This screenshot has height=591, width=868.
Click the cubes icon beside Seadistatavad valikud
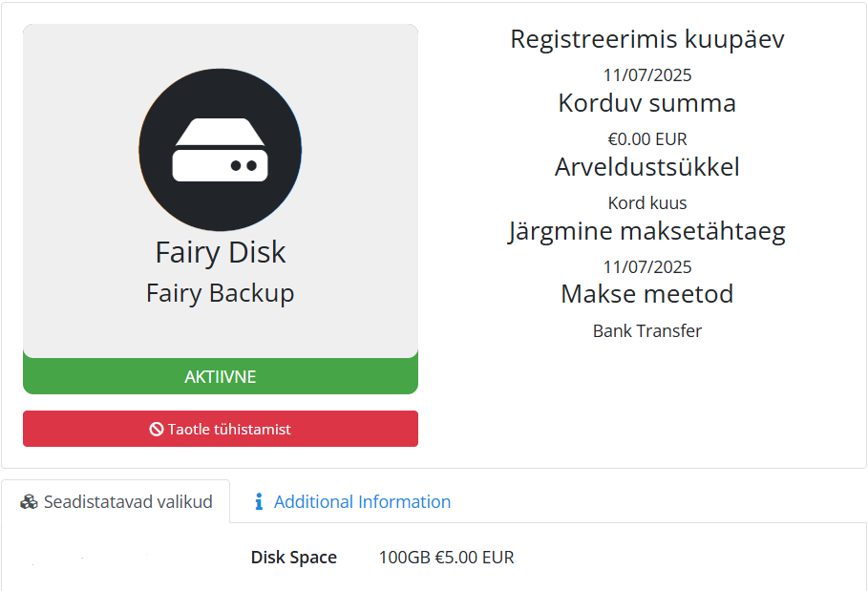pyautogui.click(x=29, y=502)
